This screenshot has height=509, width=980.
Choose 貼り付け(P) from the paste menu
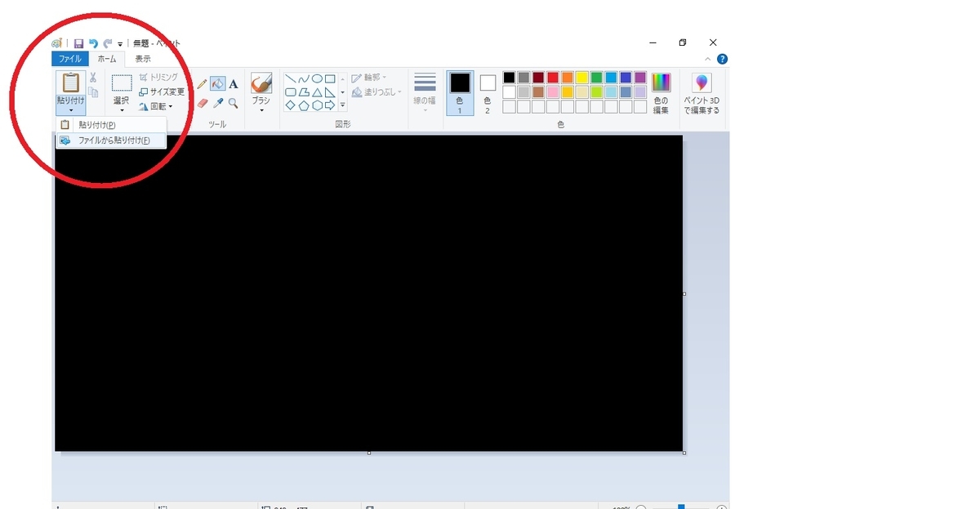click(x=111, y=125)
